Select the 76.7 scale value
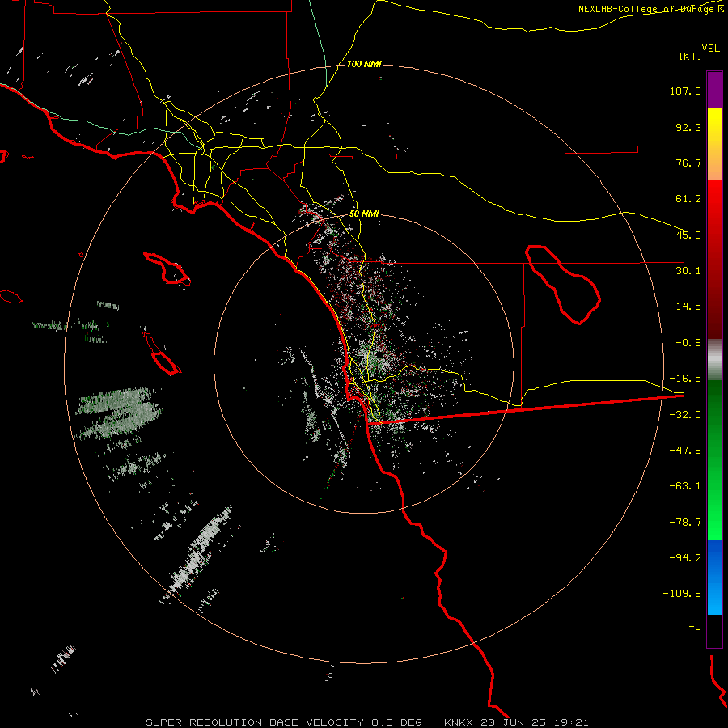The image size is (728, 728). 688,163
